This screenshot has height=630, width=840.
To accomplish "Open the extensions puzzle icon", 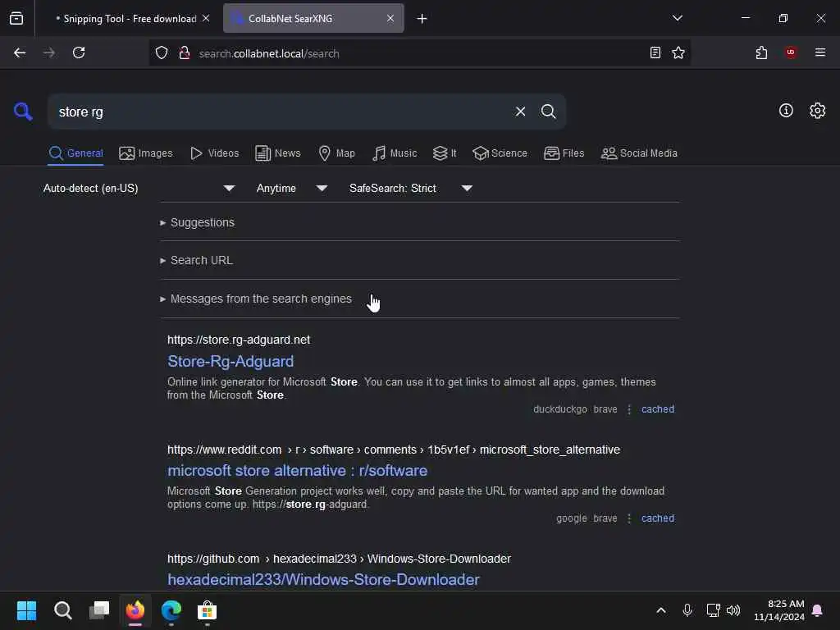I will coord(761,52).
